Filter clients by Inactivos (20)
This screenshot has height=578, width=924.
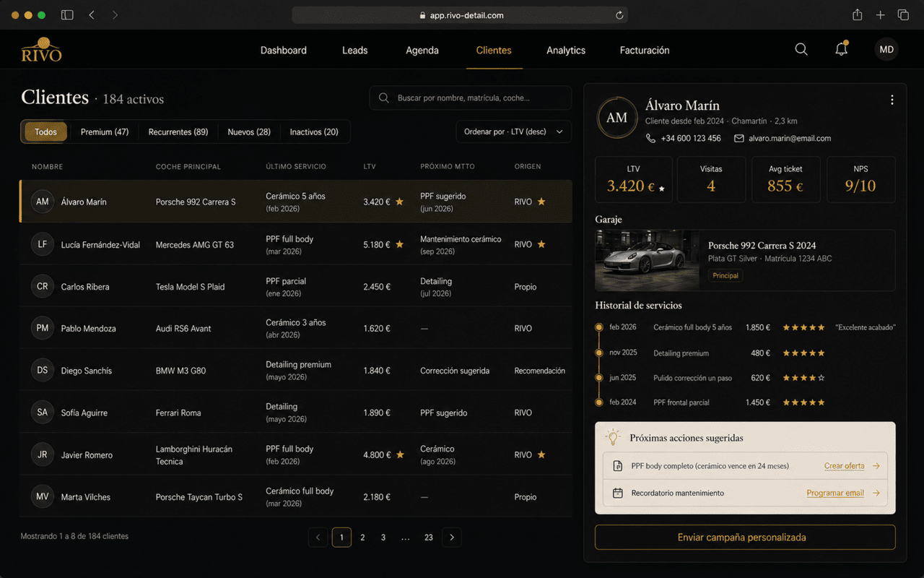pos(314,132)
